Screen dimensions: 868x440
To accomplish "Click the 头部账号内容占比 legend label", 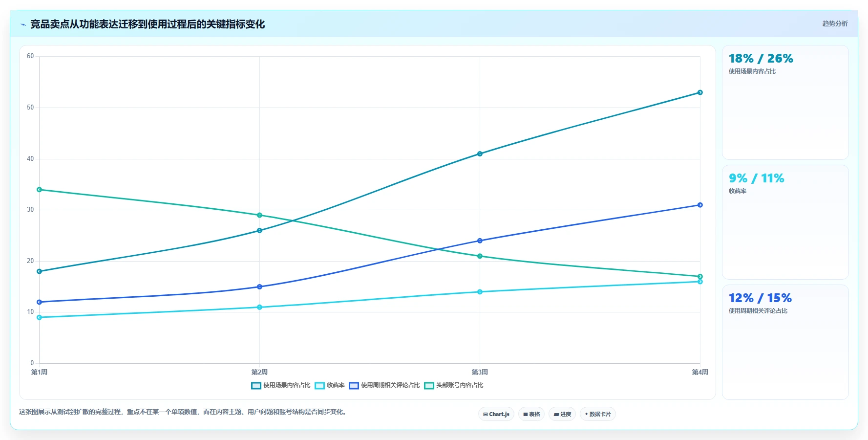I will tap(460, 385).
